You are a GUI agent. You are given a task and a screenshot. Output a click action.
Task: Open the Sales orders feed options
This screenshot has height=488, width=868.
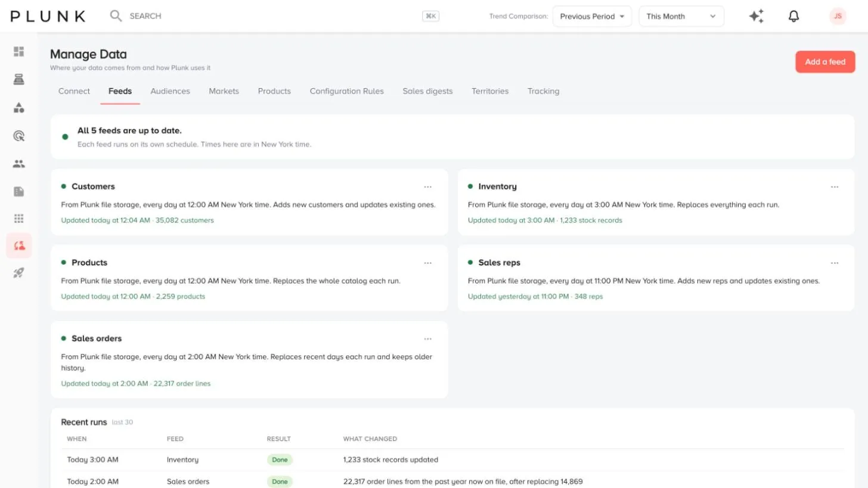(x=428, y=338)
